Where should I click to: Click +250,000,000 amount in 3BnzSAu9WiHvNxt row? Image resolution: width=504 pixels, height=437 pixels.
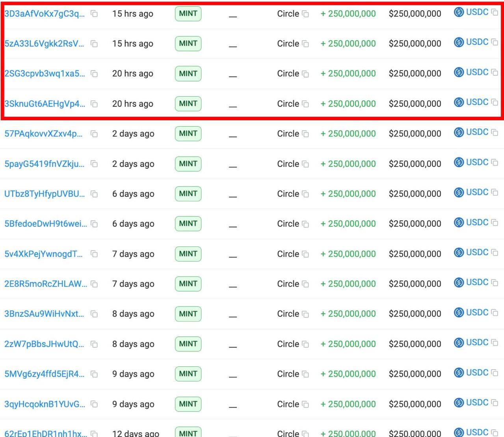point(348,314)
